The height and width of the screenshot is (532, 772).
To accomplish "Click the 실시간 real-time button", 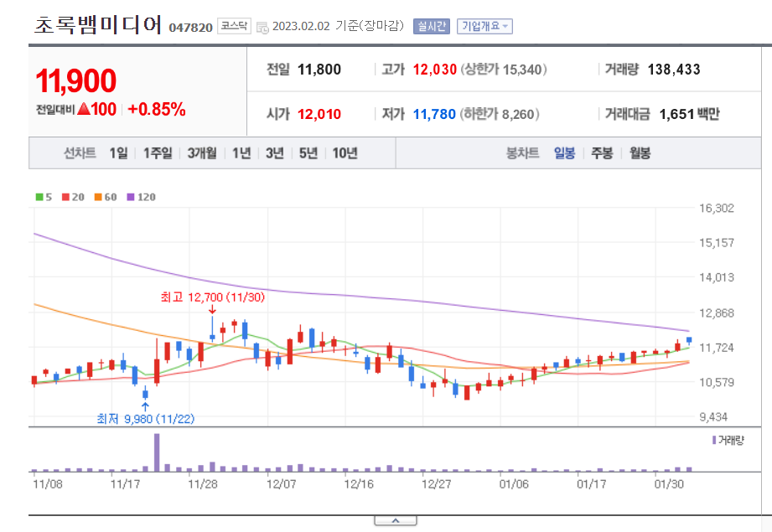I will tap(432, 26).
